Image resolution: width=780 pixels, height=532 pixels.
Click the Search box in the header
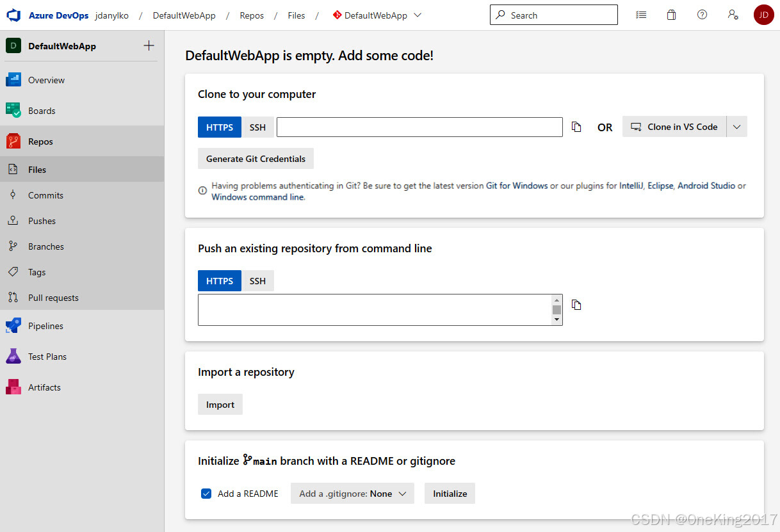coord(554,15)
